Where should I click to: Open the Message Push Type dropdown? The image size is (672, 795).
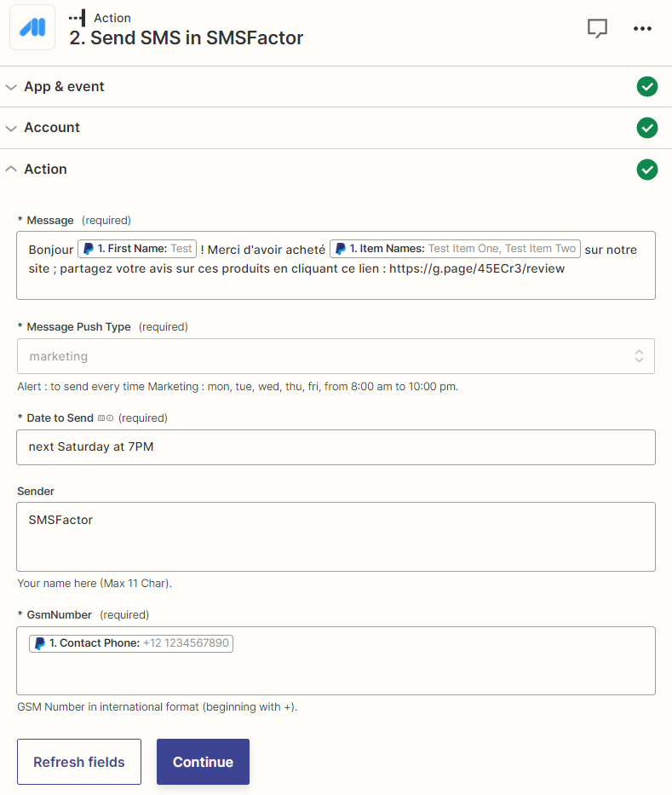tap(336, 356)
